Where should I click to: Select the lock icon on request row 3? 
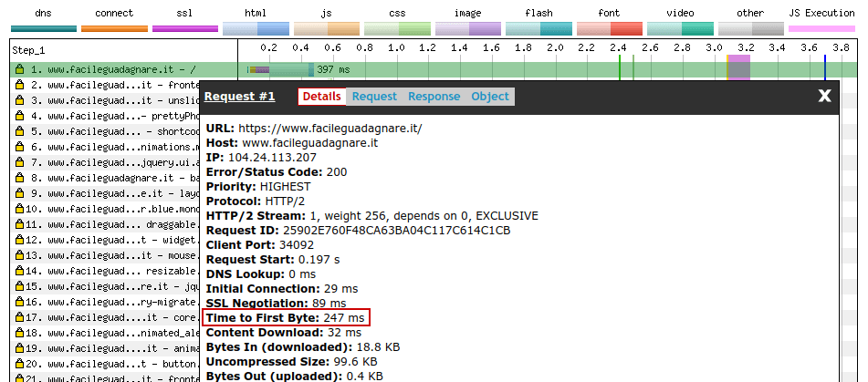(20, 100)
